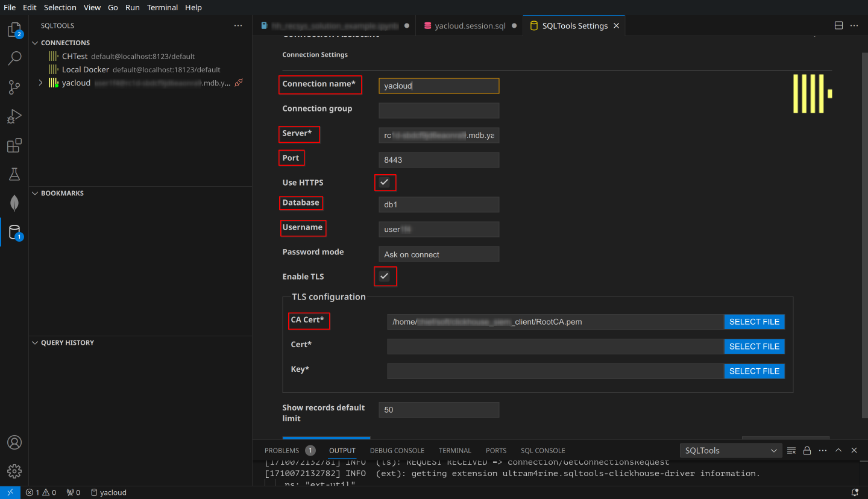Open the Extensions view icon

14,145
